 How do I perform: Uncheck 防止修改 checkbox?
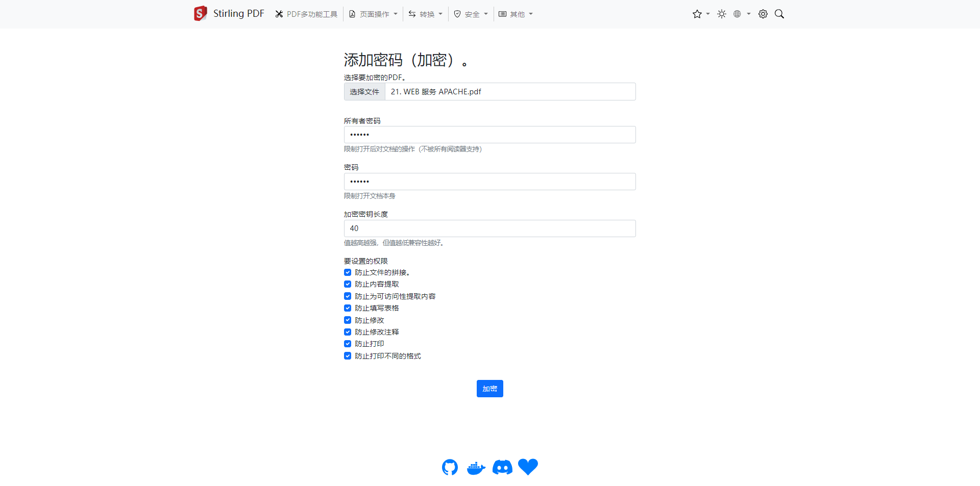tap(348, 320)
